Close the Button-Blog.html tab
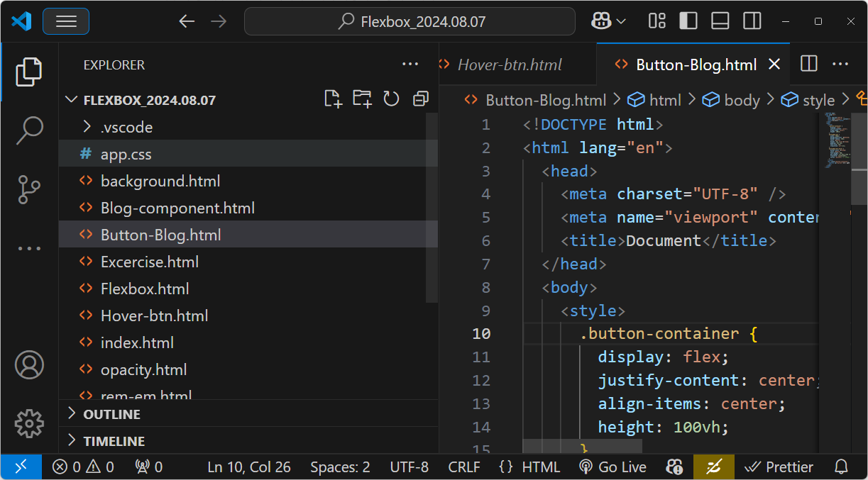 click(774, 65)
